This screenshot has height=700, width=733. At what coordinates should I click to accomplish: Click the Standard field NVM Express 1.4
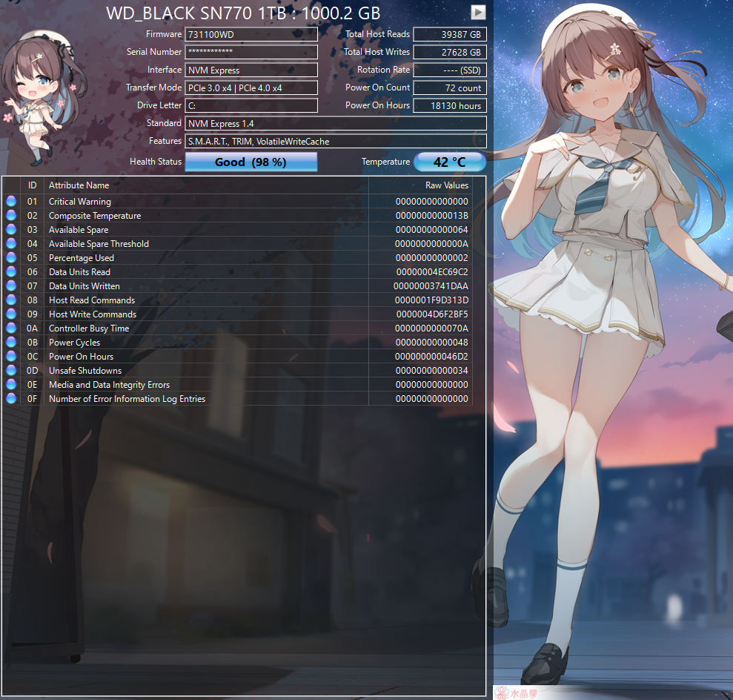[336, 123]
